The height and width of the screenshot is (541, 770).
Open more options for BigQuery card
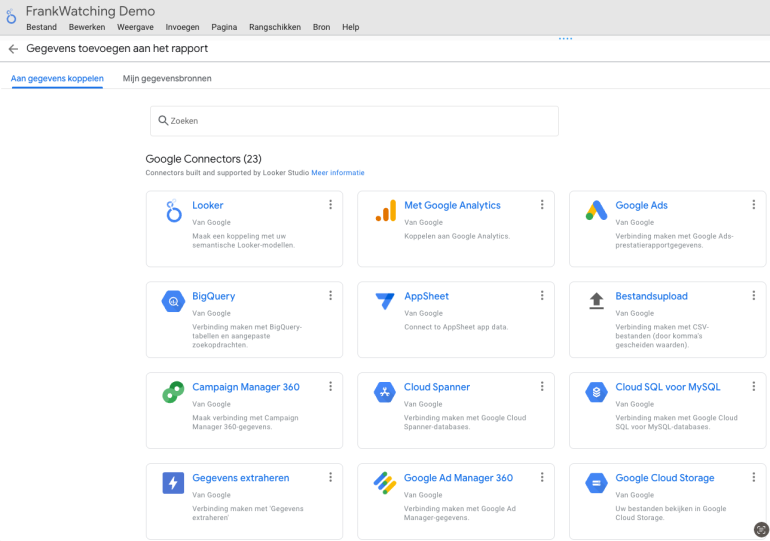330,296
